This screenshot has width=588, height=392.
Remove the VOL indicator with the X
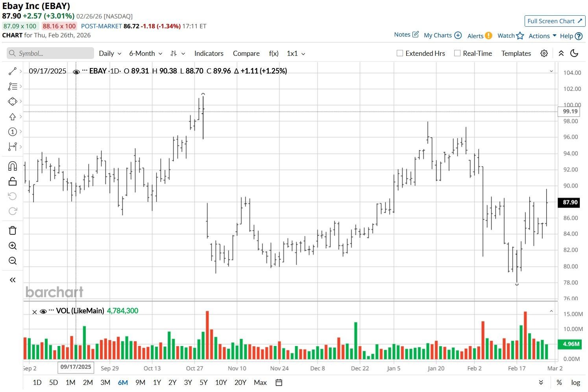35,312
